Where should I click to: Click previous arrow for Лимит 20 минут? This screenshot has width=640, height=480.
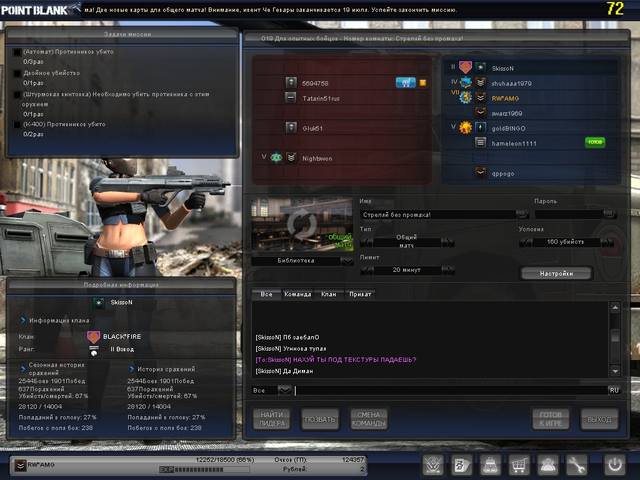tap(366, 270)
